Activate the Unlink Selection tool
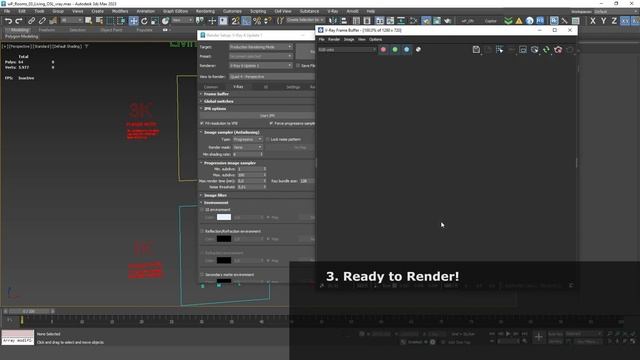The height and width of the screenshot is (360, 640). 42,20
